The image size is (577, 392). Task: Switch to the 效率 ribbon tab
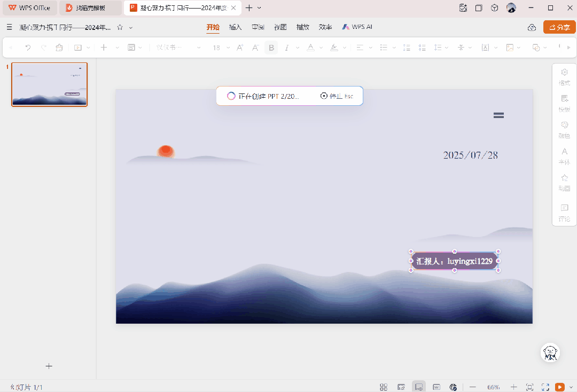click(x=325, y=27)
